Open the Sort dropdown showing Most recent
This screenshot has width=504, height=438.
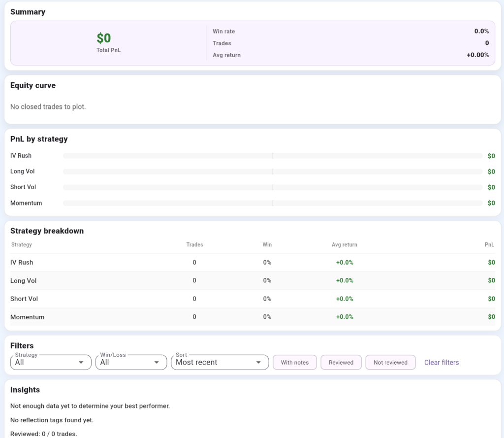tap(220, 362)
